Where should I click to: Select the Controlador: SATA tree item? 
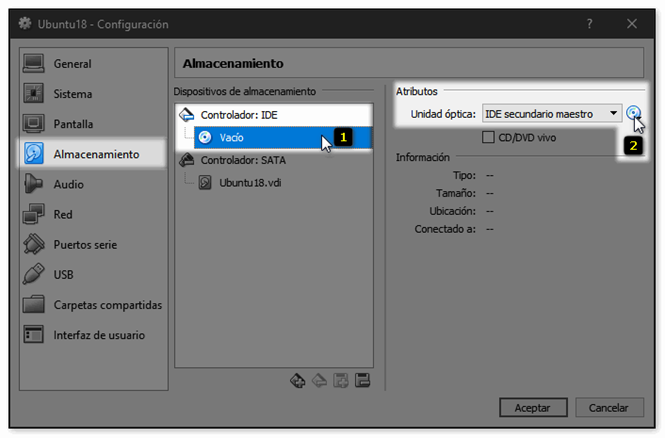click(274, 160)
